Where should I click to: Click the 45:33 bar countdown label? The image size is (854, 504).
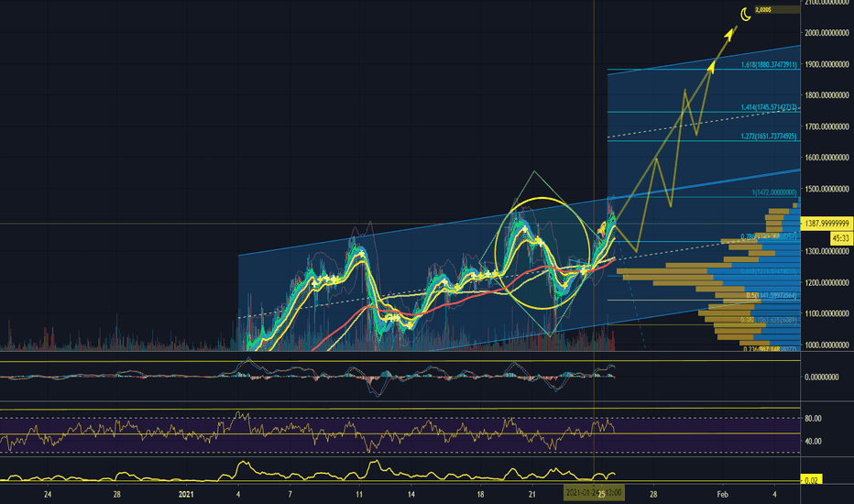(x=841, y=238)
